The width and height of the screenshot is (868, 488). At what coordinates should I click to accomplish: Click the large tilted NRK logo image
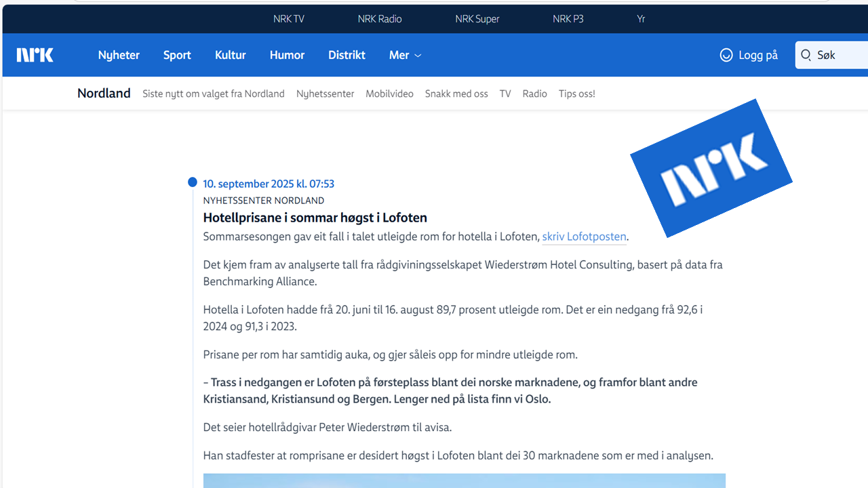pos(711,168)
